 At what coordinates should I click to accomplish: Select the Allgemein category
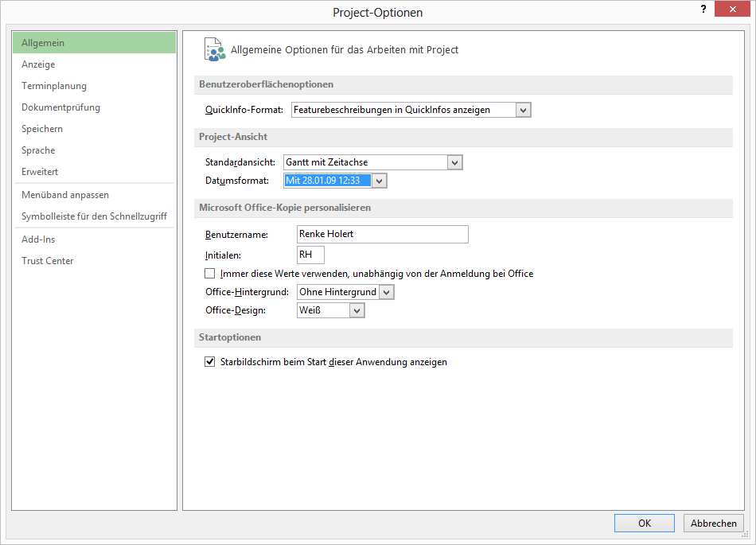[95, 43]
